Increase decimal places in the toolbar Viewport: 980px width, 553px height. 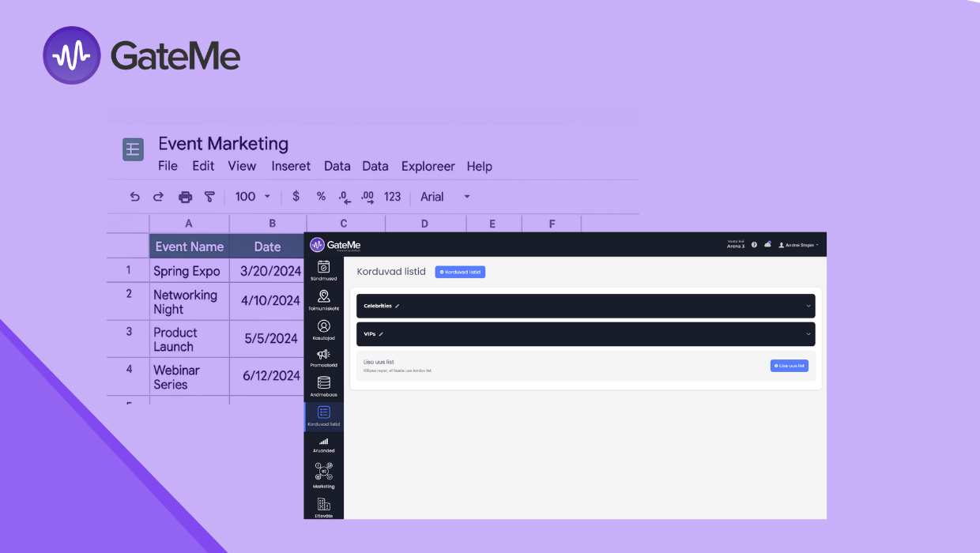pos(367,197)
